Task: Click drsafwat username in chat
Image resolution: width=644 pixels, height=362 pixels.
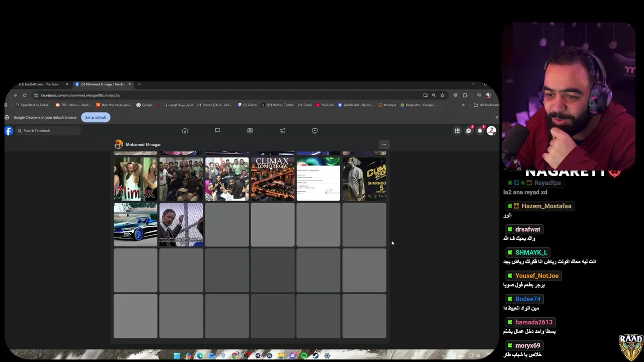Action: click(x=528, y=229)
